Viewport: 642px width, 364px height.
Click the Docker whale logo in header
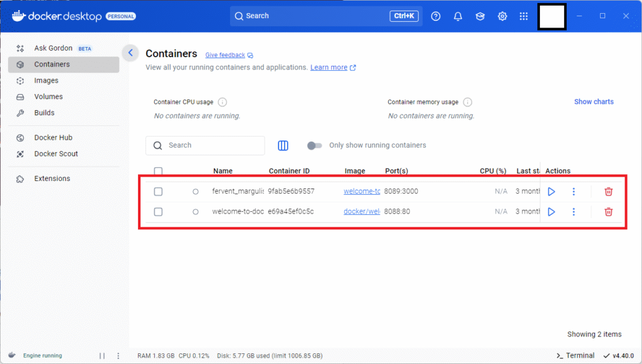point(19,16)
